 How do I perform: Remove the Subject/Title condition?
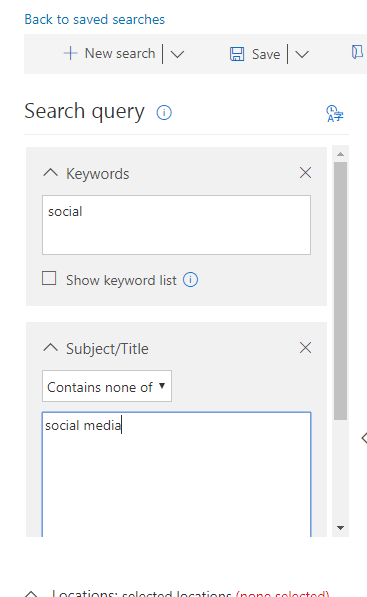[x=305, y=348]
